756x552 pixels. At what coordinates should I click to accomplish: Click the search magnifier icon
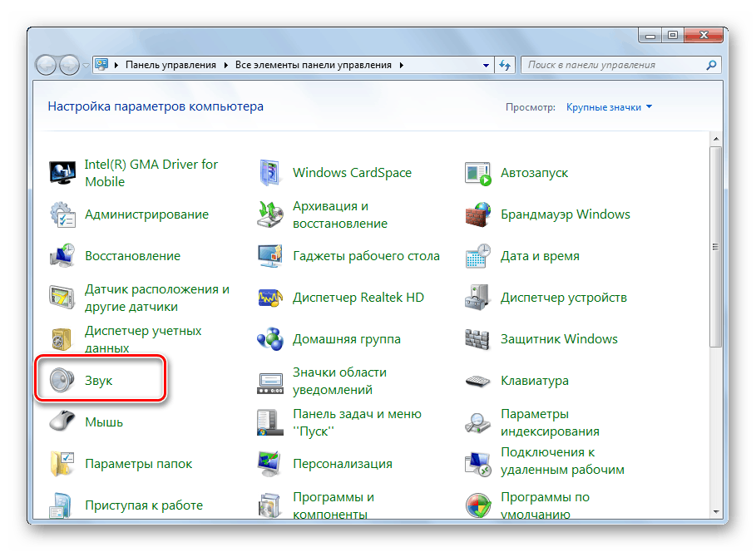tap(711, 65)
